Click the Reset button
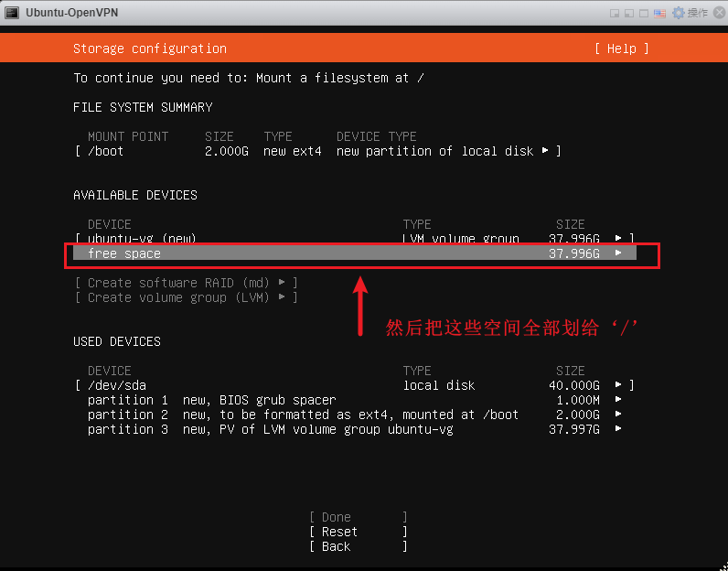Image resolution: width=728 pixels, height=571 pixels. [x=359, y=532]
